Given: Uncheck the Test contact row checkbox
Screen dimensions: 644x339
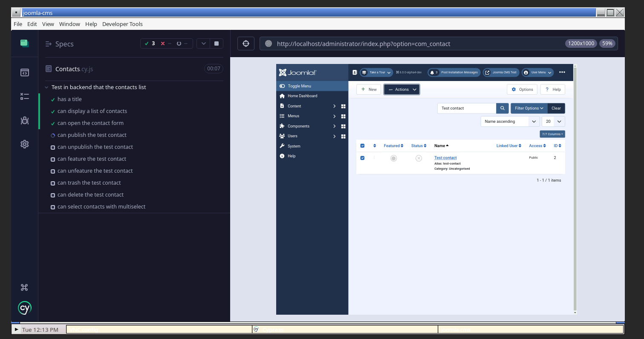Looking at the screenshot, I should pos(362,158).
